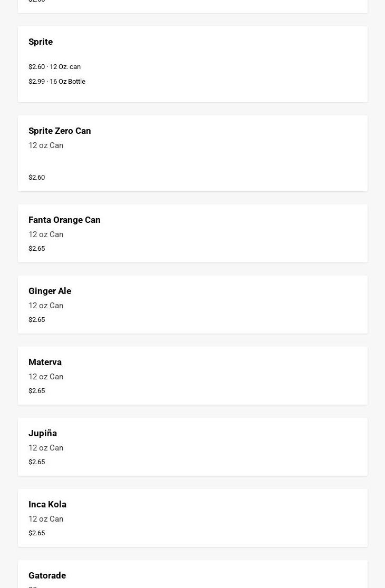Click Fanta Orange Can's 12 oz description
Screen dimensions: 385x588
(46, 234)
